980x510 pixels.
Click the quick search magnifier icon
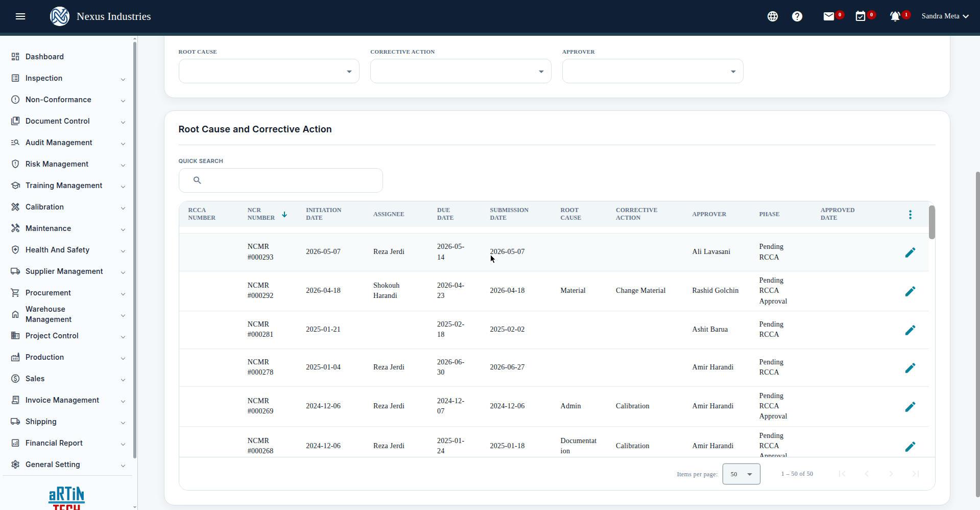(x=197, y=180)
